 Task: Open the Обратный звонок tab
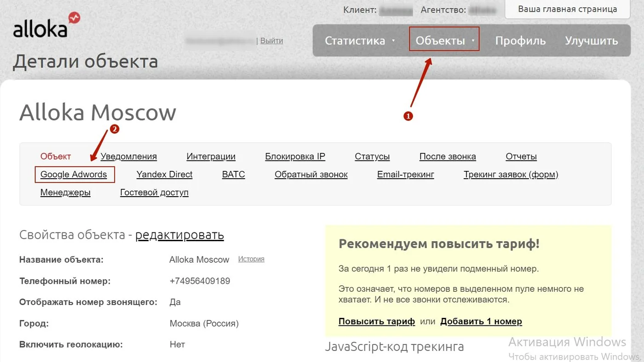[311, 174]
